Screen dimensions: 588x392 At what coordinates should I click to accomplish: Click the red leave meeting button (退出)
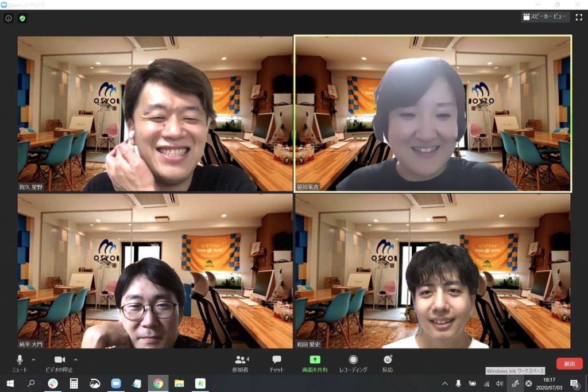pos(569,363)
